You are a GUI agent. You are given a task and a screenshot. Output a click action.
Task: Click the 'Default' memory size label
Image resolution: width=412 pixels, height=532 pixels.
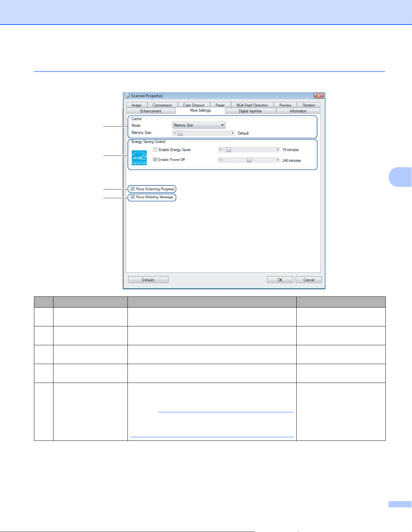[x=243, y=133]
